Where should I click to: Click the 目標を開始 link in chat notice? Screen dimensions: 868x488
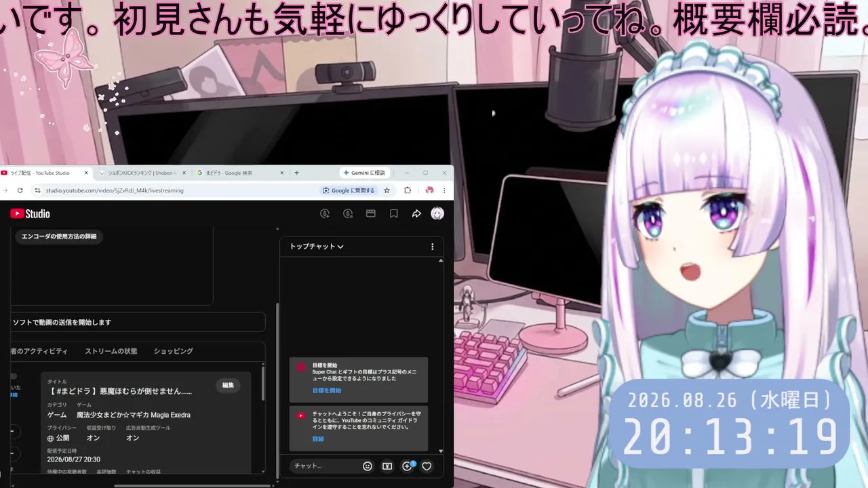click(327, 391)
